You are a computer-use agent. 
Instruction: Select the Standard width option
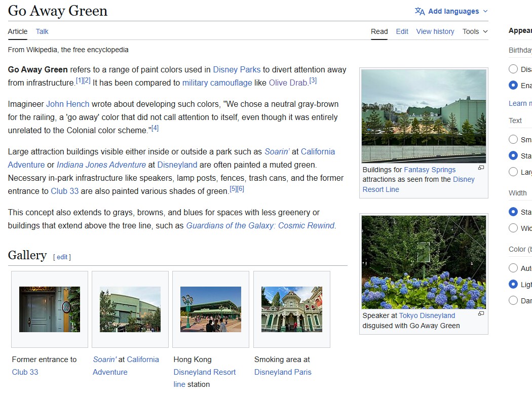(x=513, y=212)
